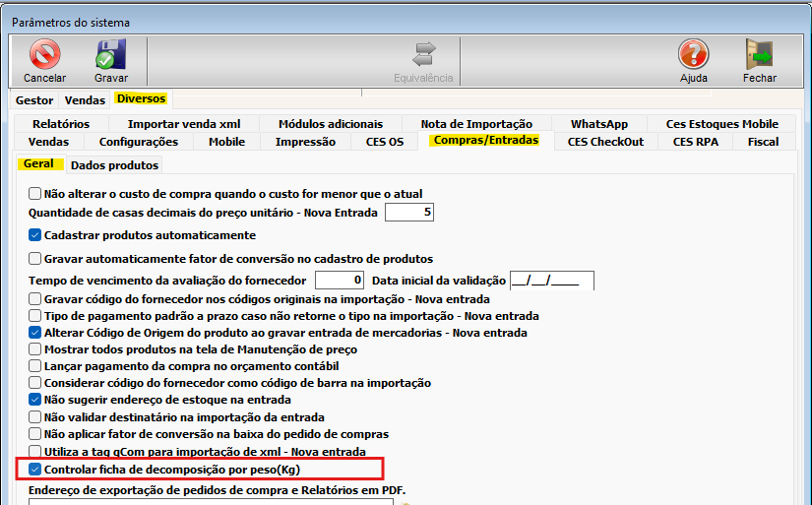Click the Cancelar toolbar icon
This screenshot has height=505, width=812.
click(44, 55)
